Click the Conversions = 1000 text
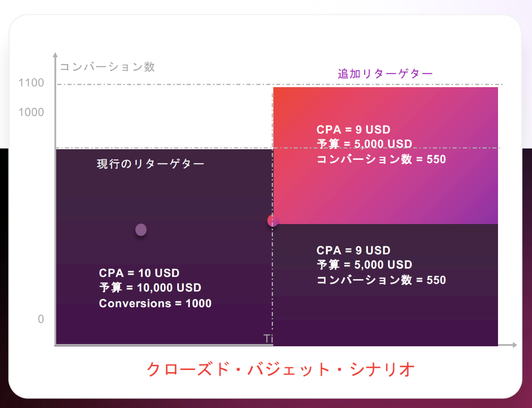Viewport: 532px width, 408px height. (x=155, y=303)
